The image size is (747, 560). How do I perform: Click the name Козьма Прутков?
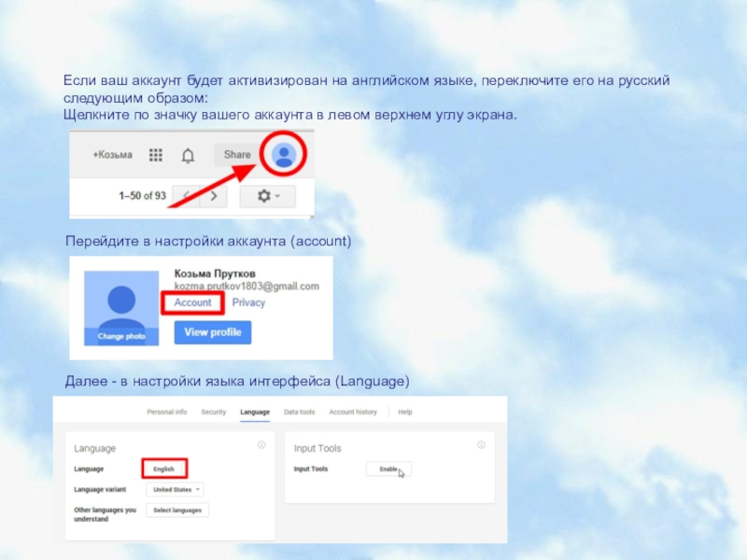[215, 273]
